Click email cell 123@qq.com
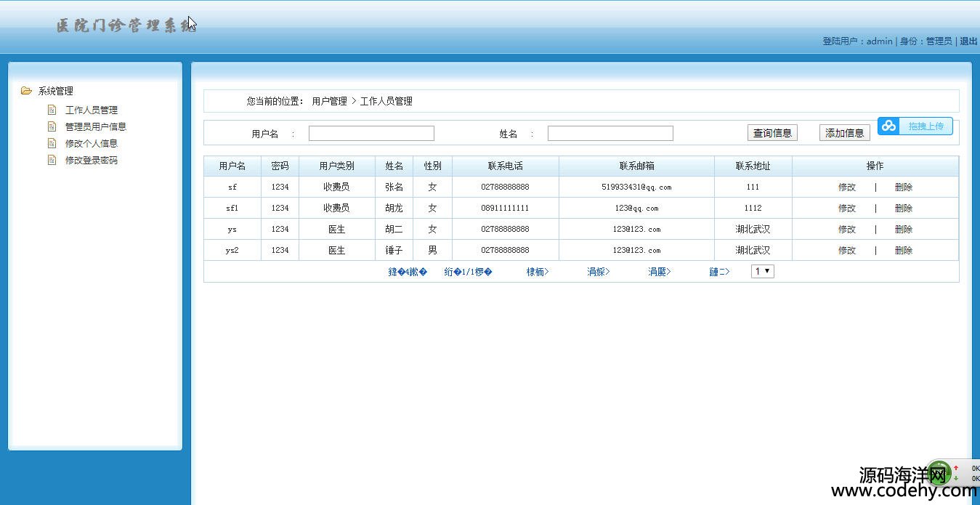 point(637,208)
